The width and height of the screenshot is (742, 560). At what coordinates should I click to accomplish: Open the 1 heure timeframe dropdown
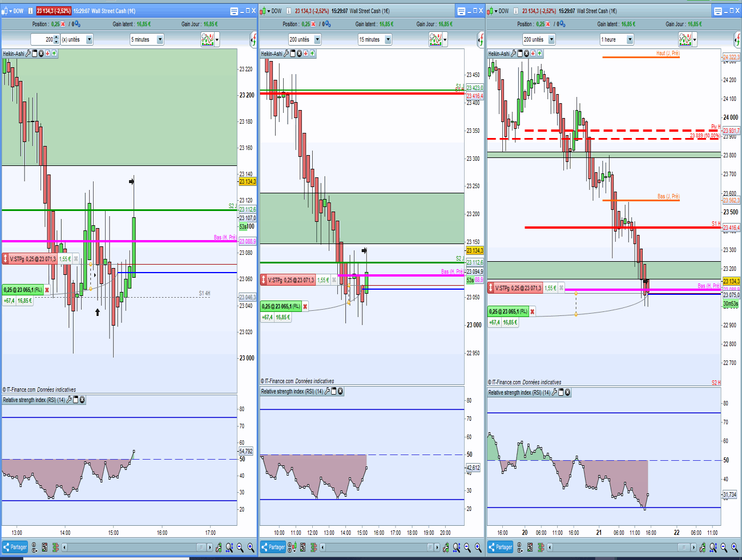click(630, 39)
